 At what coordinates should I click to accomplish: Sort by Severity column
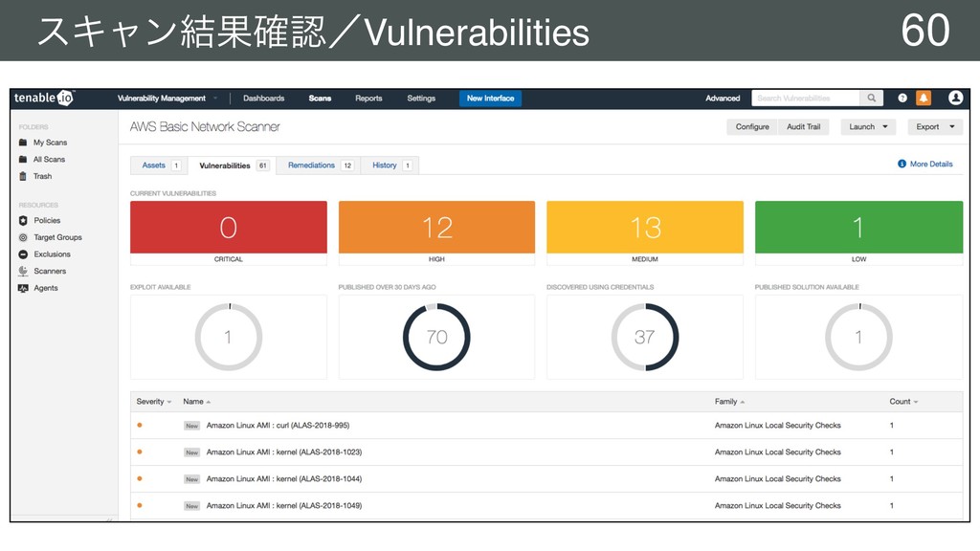(154, 402)
